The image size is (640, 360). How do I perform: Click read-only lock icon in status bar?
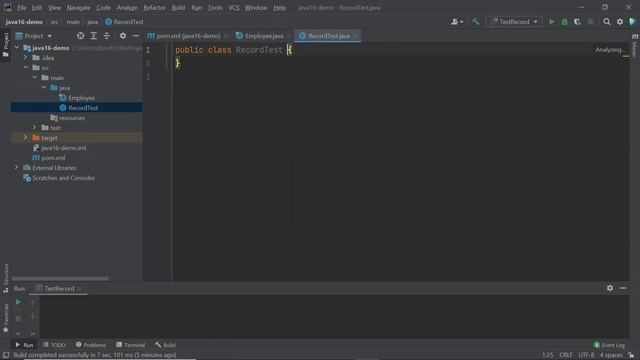[631, 355]
